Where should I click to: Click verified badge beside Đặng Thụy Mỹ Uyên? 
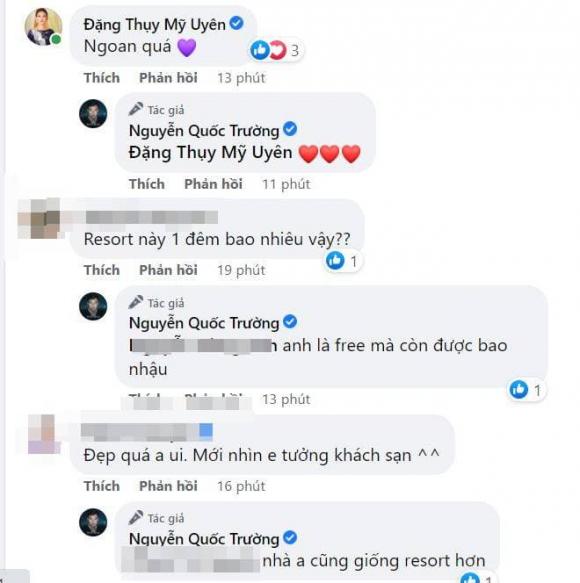tap(236, 23)
